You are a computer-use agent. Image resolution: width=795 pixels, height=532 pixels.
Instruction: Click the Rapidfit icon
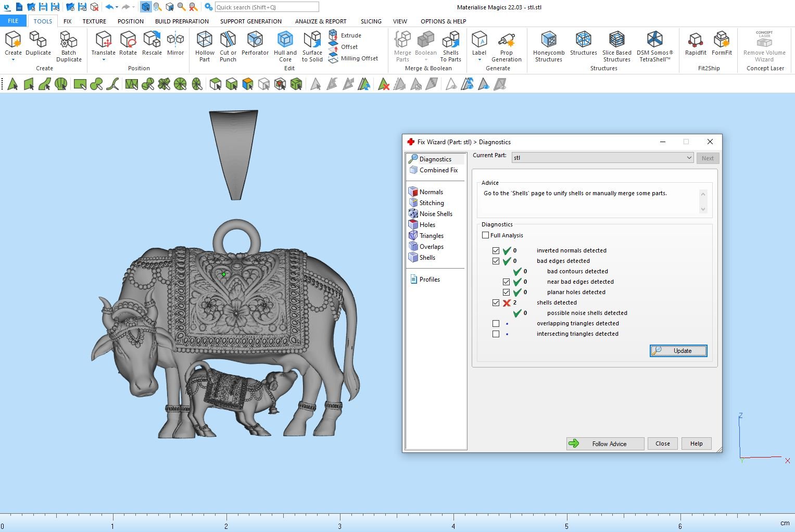[695, 43]
